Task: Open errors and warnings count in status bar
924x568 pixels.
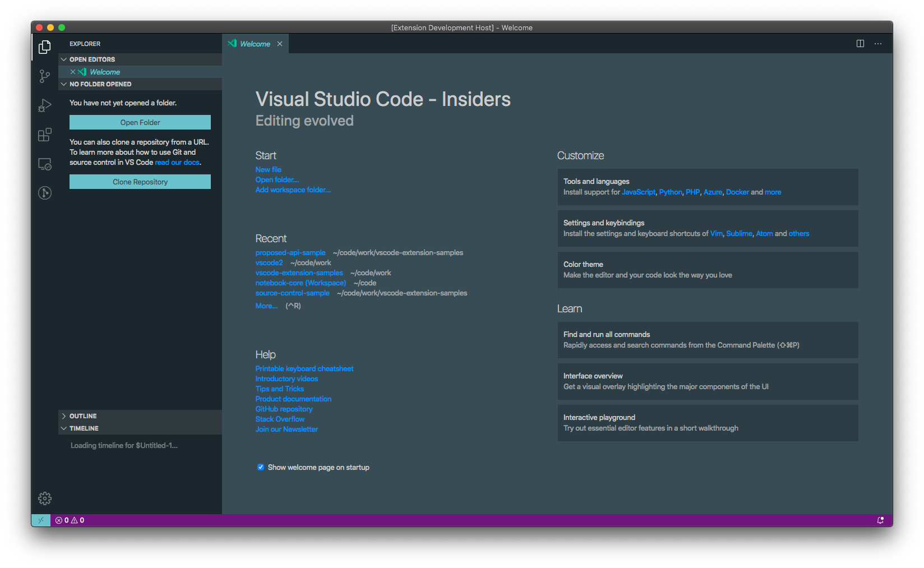Action: point(70,520)
